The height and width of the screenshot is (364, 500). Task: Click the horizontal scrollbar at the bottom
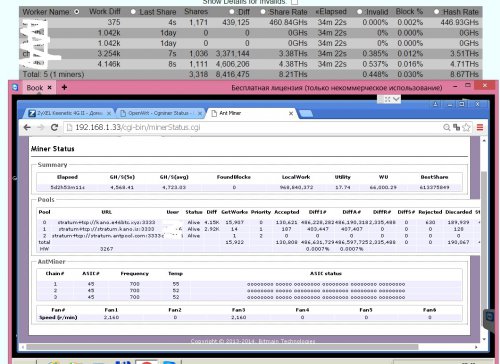(x=222, y=347)
